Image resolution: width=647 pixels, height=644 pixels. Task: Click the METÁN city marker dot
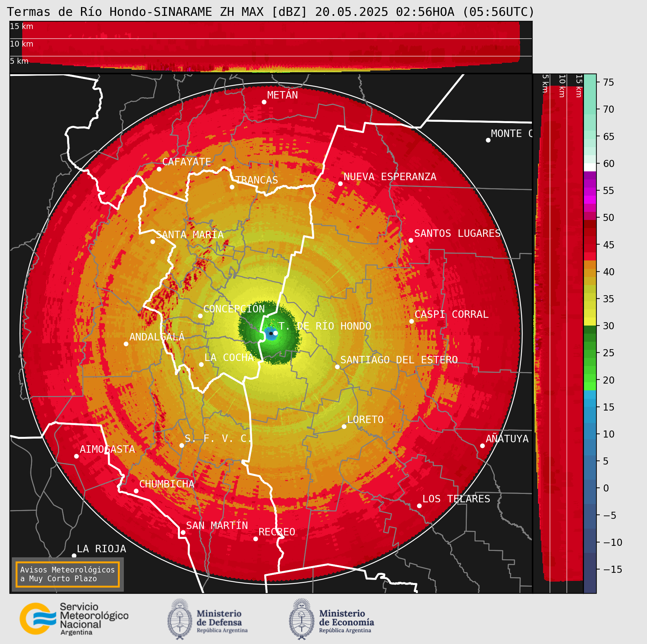click(x=264, y=102)
